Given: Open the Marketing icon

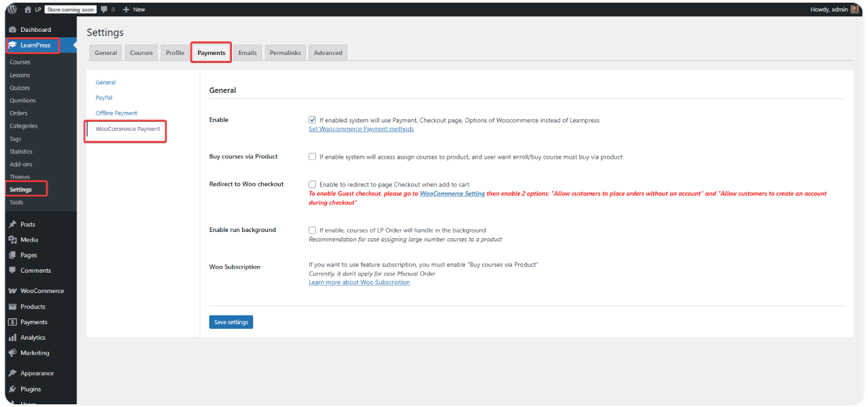Looking at the screenshot, I should (12, 353).
